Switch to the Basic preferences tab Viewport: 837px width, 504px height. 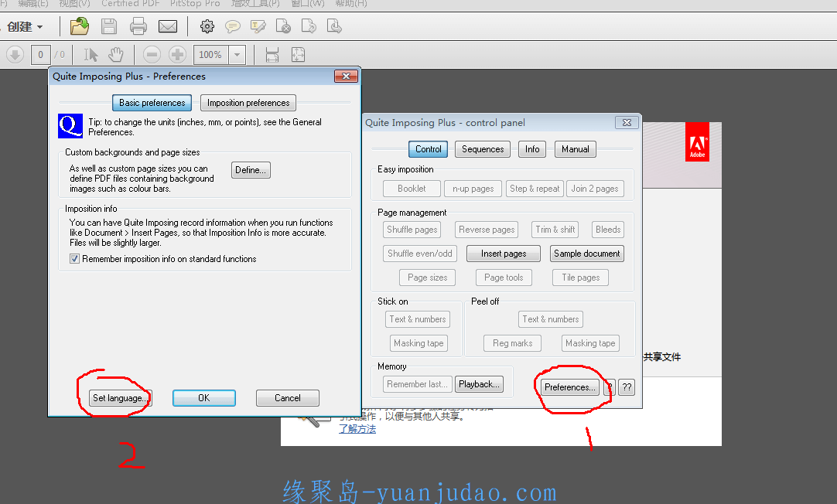pos(152,103)
